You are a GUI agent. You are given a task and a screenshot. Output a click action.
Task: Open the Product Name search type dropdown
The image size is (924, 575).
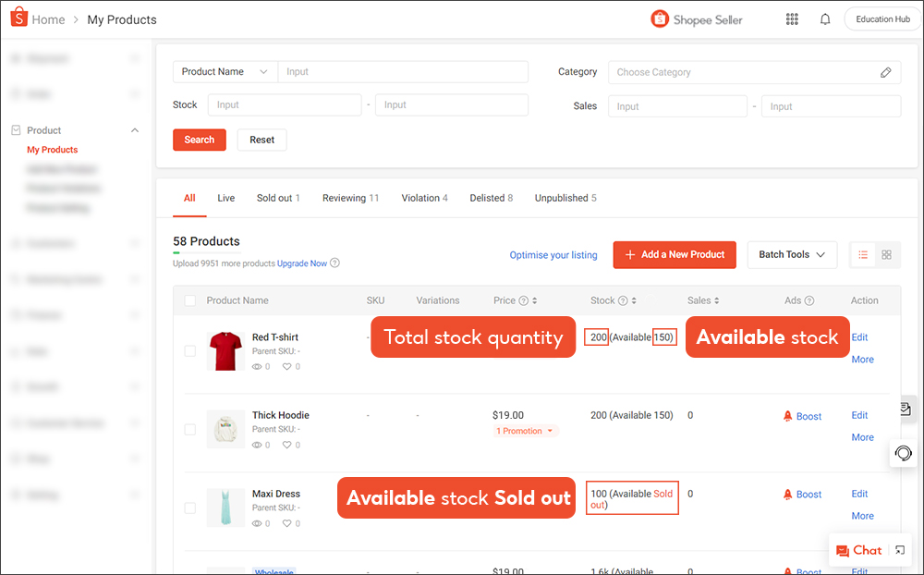[x=225, y=72]
